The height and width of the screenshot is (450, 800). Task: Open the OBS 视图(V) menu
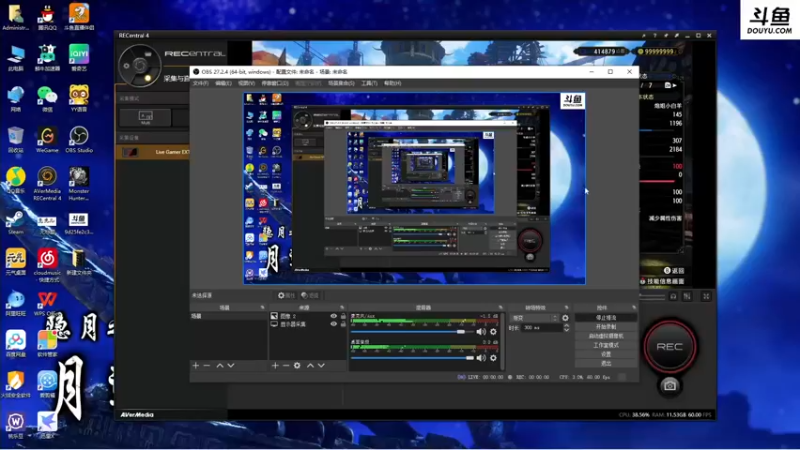[x=246, y=83]
